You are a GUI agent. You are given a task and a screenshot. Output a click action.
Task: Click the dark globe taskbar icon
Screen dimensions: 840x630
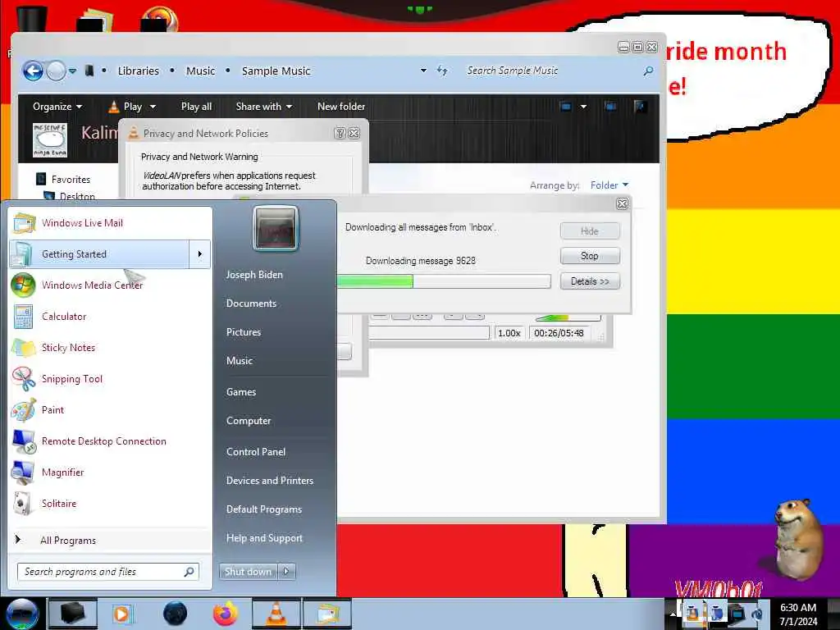pyautogui.click(x=176, y=614)
